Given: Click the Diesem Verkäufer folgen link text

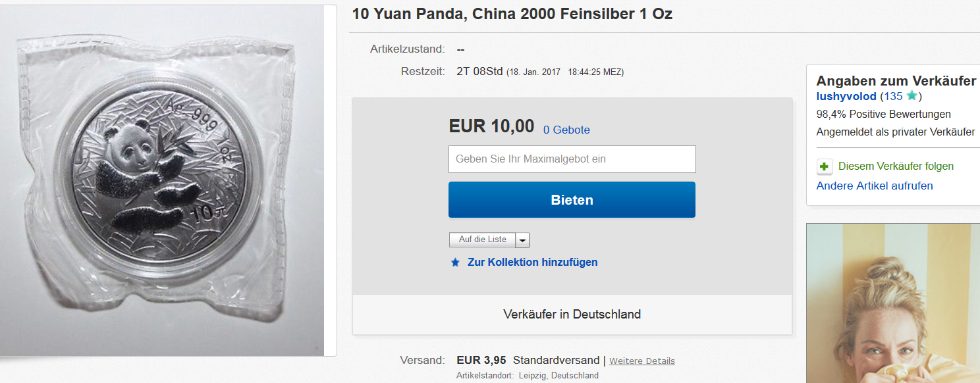Looking at the screenshot, I should point(896,166).
